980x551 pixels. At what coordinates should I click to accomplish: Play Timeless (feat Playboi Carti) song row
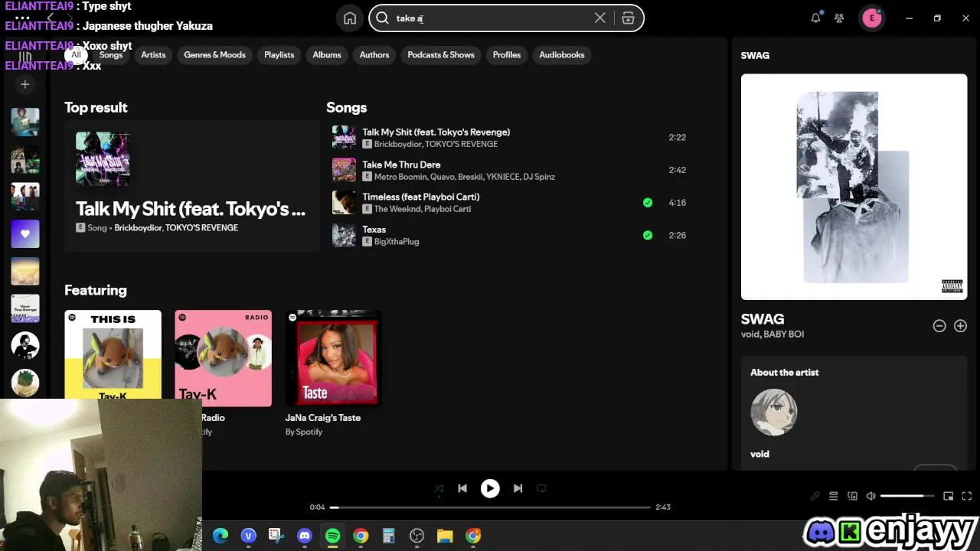click(x=509, y=203)
